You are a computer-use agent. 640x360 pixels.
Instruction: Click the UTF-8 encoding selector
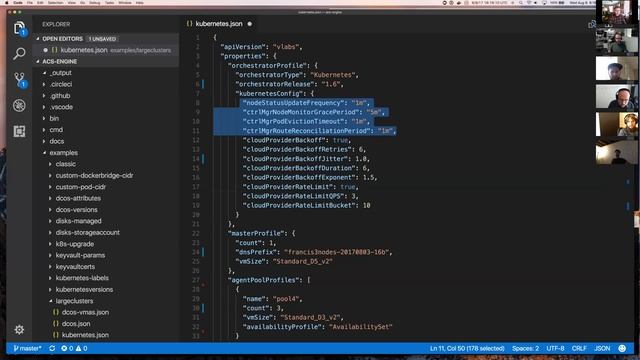[x=555, y=349]
